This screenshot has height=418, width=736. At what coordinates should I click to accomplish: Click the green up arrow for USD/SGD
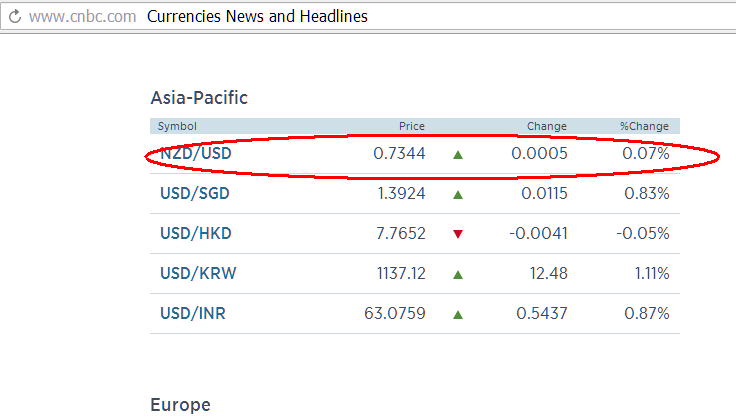coord(458,195)
